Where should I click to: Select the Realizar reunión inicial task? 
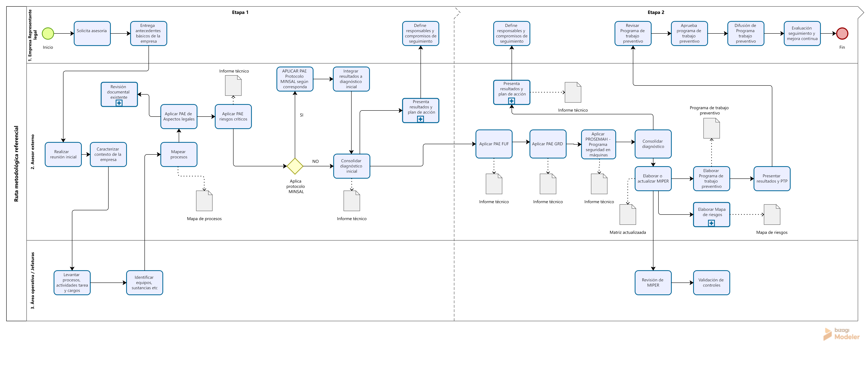click(x=63, y=154)
